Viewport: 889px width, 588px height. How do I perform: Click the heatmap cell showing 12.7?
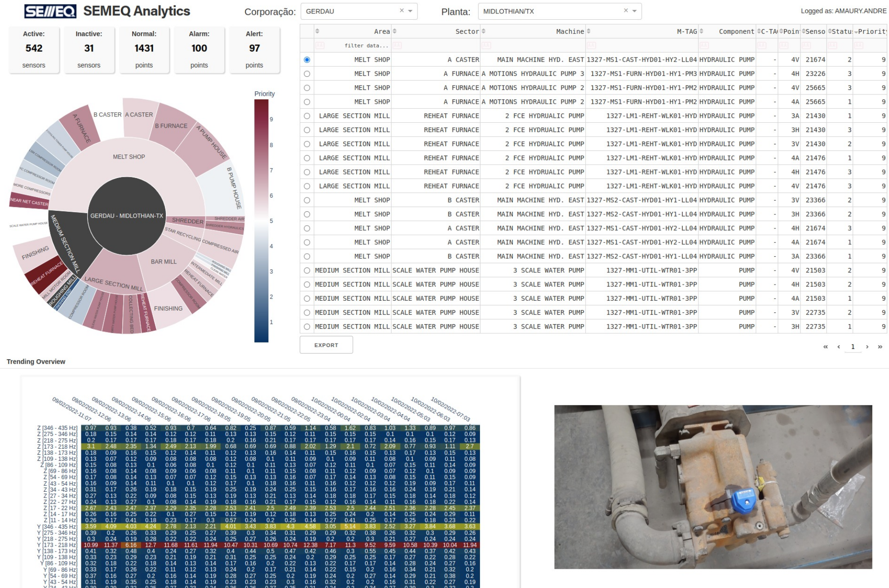click(151, 545)
